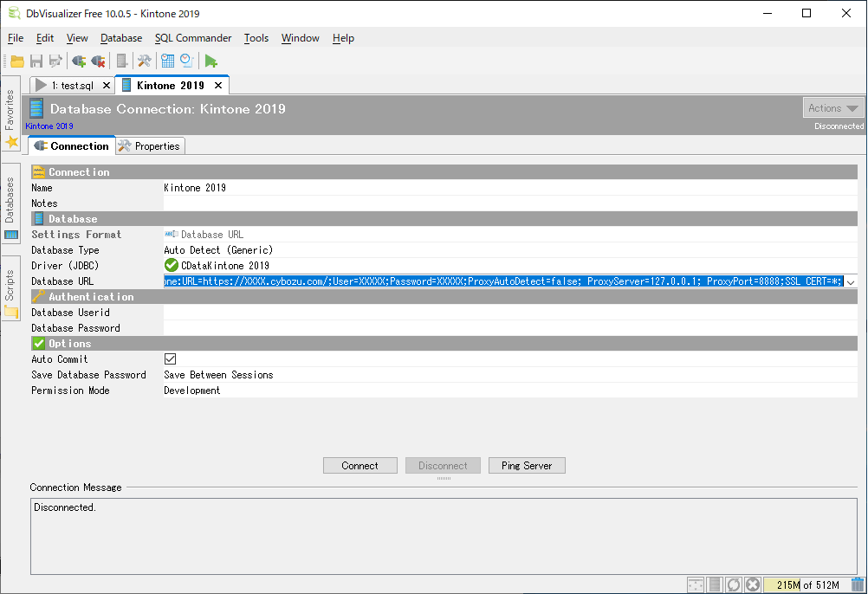Click the refresh arrows status bar icon
The width and height of the screenshot is (868, 594).
pyautogui.click(x=734, y=584)
